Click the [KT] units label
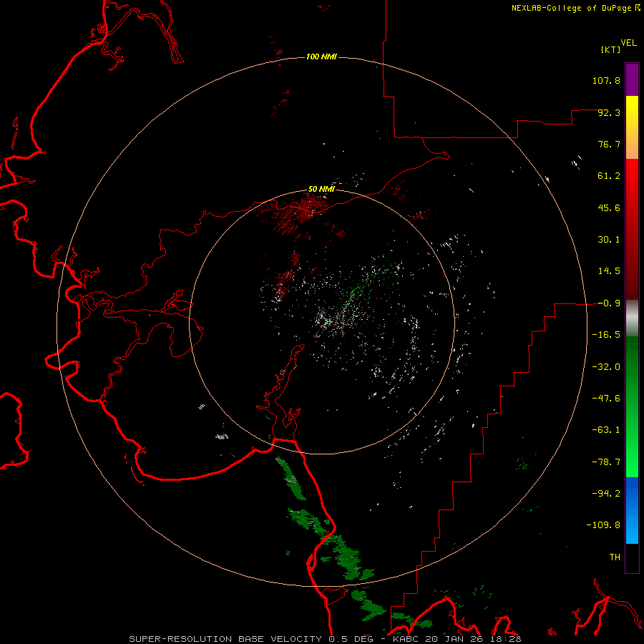This screenshot has height=644, width=644. [x=611, y=49]
